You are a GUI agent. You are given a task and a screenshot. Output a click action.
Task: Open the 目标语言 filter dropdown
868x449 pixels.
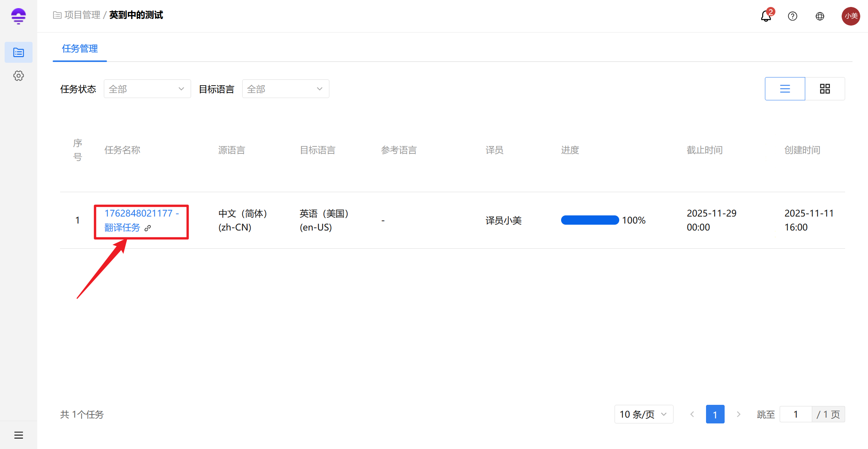point(285,89)
